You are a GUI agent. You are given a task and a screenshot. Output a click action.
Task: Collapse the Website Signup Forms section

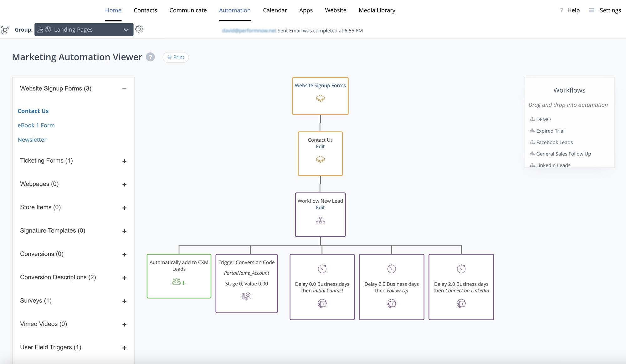coord(124,89)
